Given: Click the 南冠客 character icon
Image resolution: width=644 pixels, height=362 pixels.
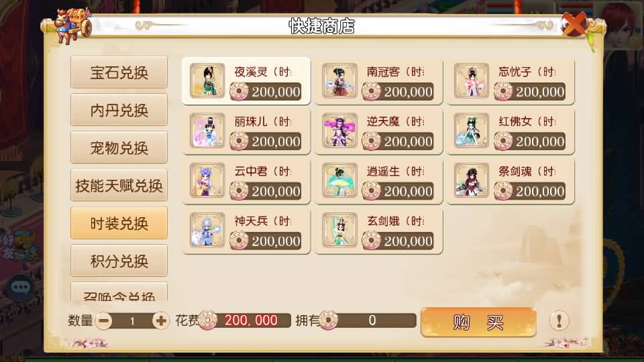Looking at the screenshot, I should tap(339, 81).
